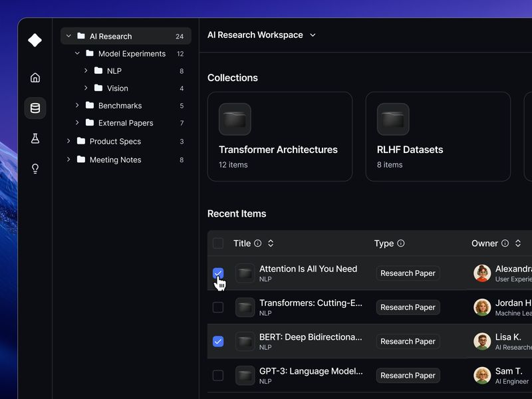Open the Database section in the sidebar
532x399 pixels.
(x=35, y=108)
